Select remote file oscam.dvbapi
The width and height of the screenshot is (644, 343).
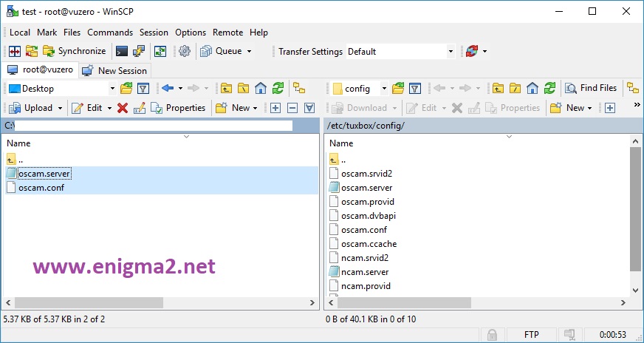369,216
